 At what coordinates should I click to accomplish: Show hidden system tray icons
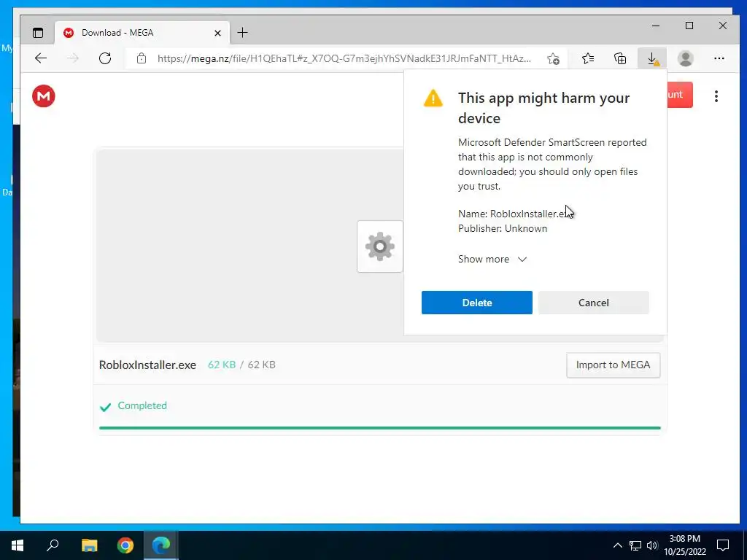(x=617, y=545)
